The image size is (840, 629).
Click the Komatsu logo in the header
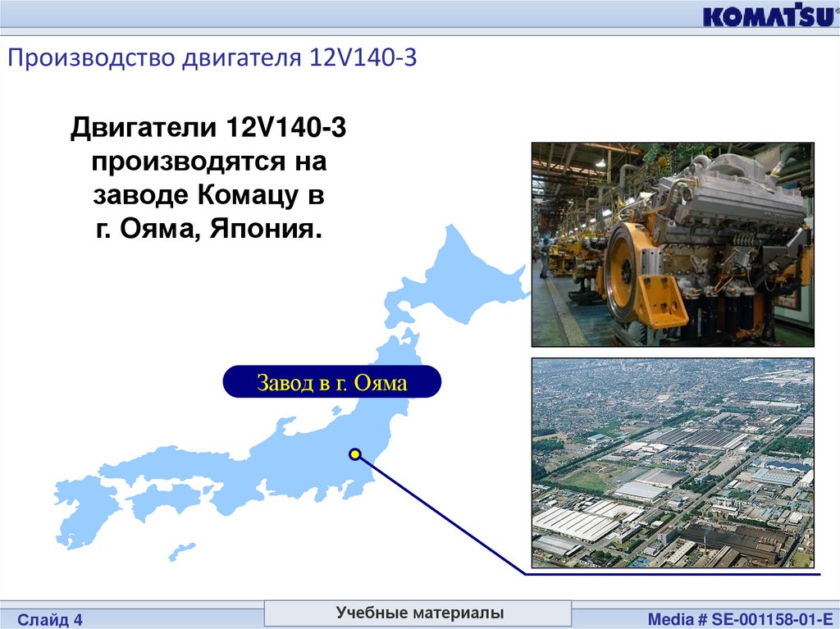click(770, 15)
